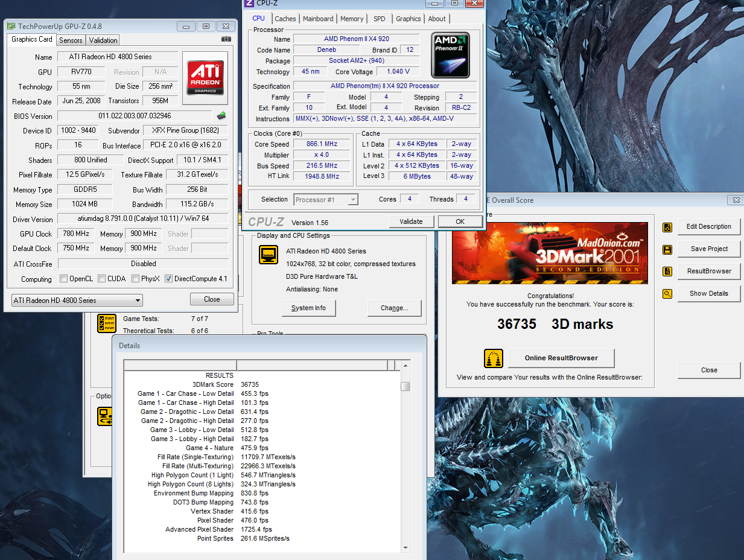Click the Edit Description pencil icon

pos(667,227)
